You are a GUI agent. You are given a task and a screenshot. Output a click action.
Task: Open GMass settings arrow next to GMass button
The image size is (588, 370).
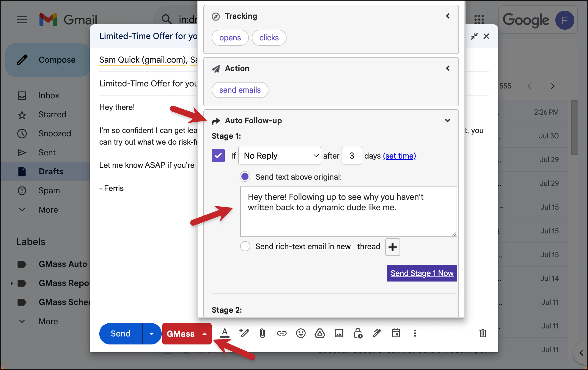pos(205,334)
